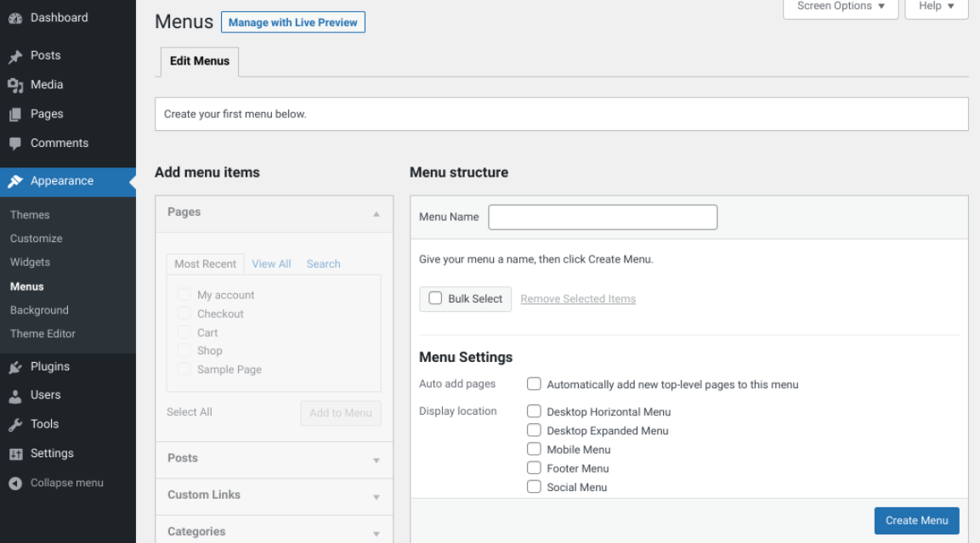This screenshot has width=980, height=543.
Task: Click the Settings sliders icon
Action: (x=15, y=455)
